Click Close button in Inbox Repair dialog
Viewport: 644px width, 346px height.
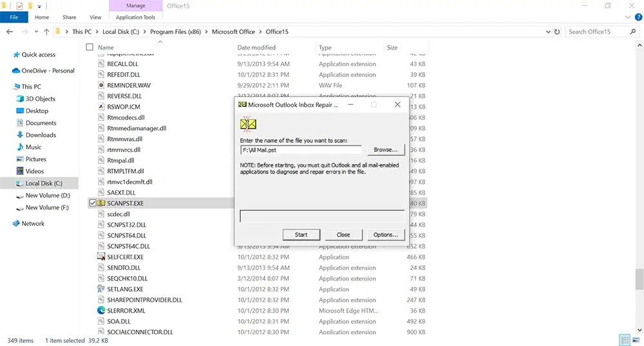tap(343, 235)
